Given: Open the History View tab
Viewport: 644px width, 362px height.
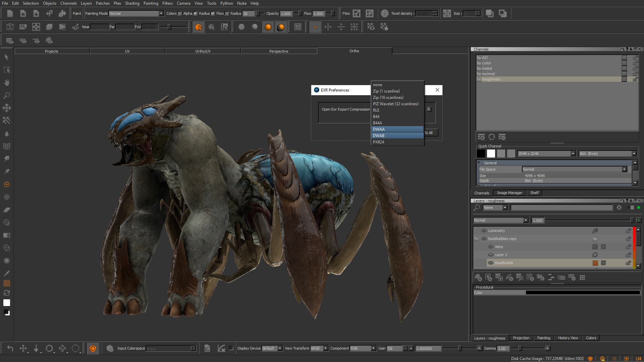Looking at the screenshot, I should point(568,338).
